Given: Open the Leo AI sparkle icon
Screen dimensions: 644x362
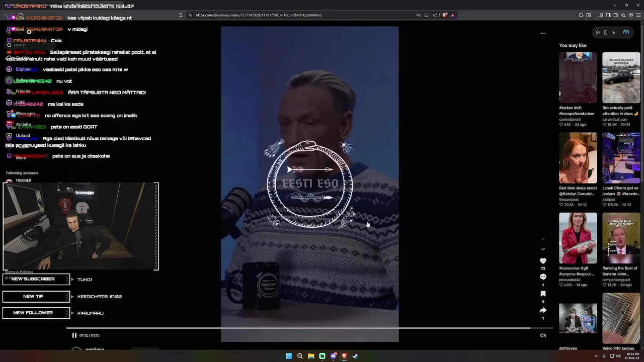Looking at the screenshot, I should point(622,15).
